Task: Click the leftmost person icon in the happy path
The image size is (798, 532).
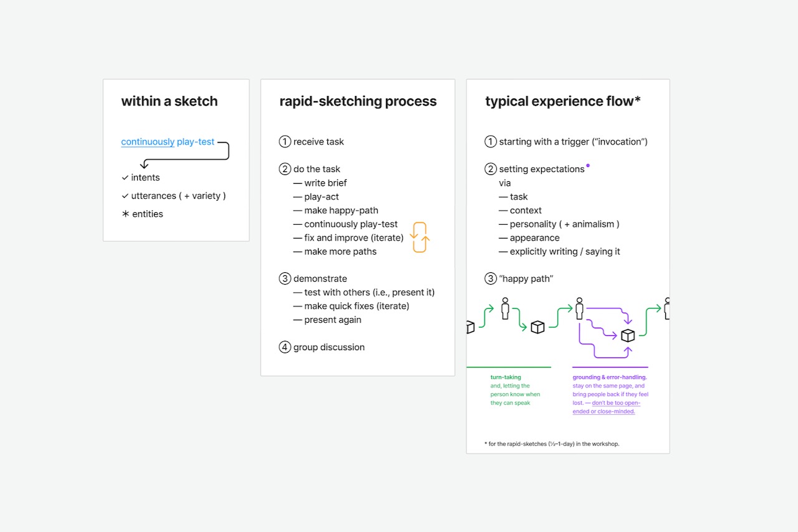Action: tap(505, 308)
